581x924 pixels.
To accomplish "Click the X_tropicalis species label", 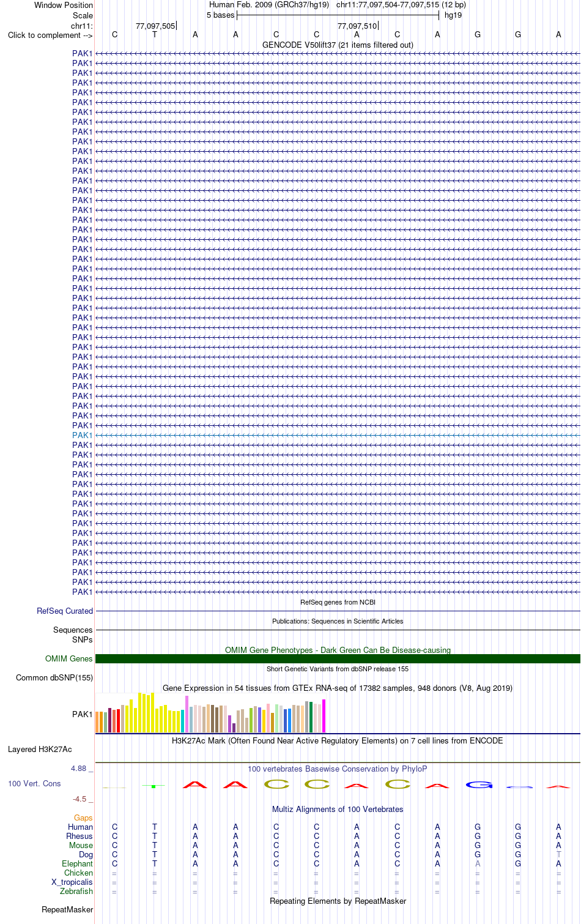I will pos(72,882).
